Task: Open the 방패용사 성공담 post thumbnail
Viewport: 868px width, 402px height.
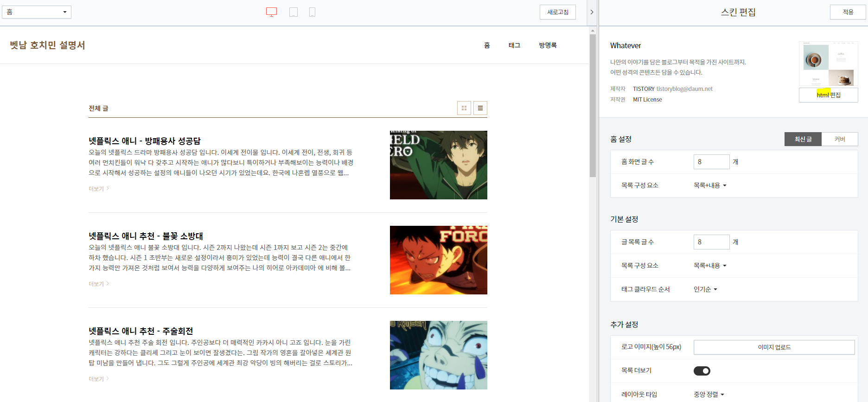Action: 439,165
